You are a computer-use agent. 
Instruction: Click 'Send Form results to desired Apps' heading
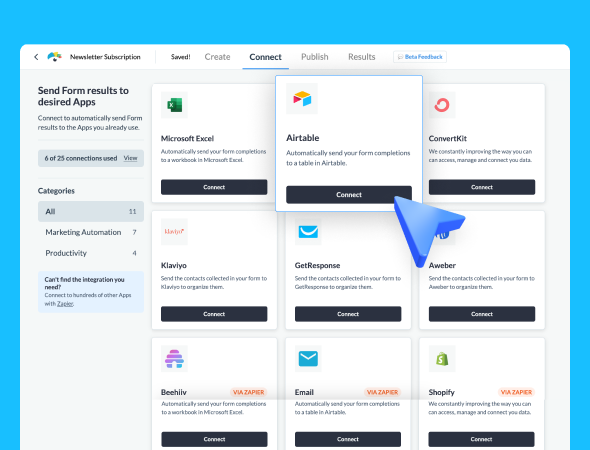(x=83, y=96)
